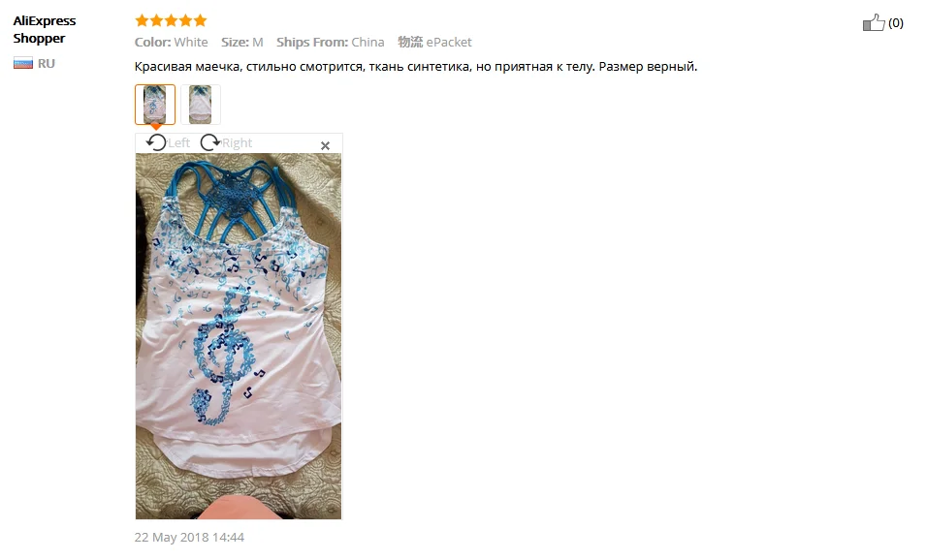This screenshot has height=560, width=927.
Task: Select the first review photo thumbnail
Action: tap(155, 105)
